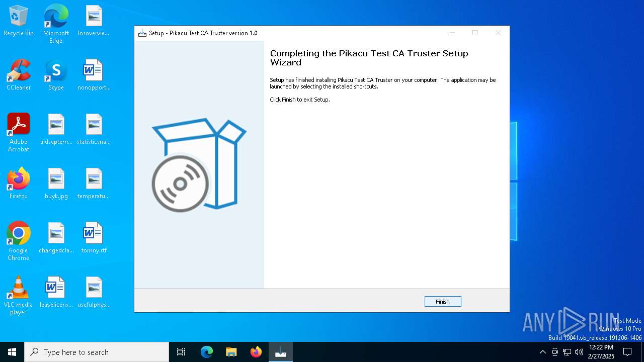Open the Windows Start menu
Viewport: 644px width, 362px height.
(x=12, y=352)
